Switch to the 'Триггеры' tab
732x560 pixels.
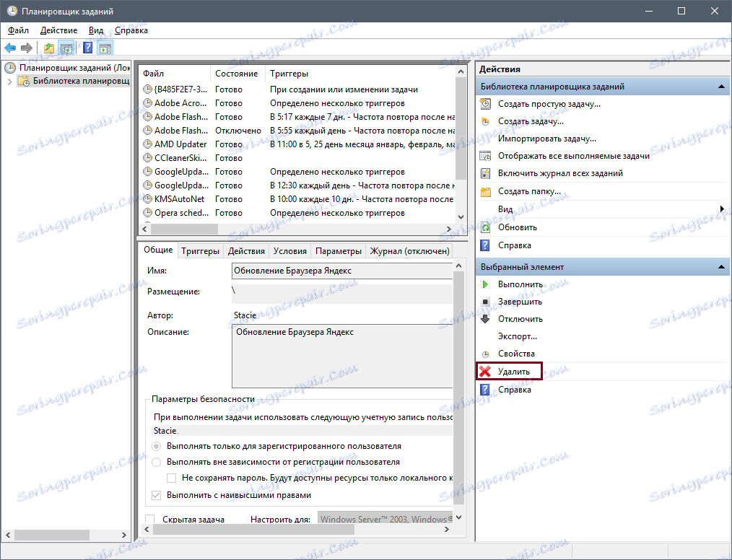click(x=200, y=251)
